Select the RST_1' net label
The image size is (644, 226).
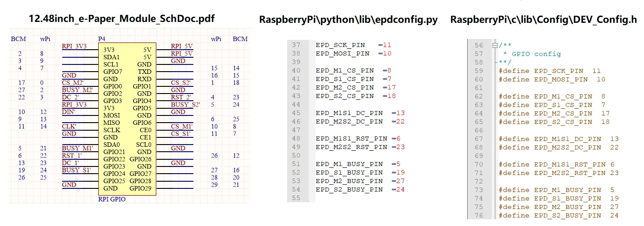(x=71, y=155)
